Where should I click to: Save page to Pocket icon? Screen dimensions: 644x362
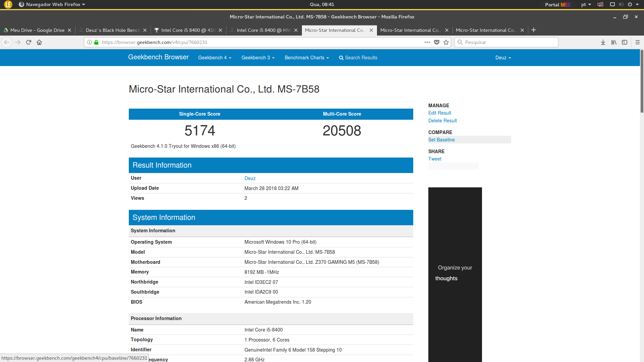pyautogui.click(x=437, y=42)
